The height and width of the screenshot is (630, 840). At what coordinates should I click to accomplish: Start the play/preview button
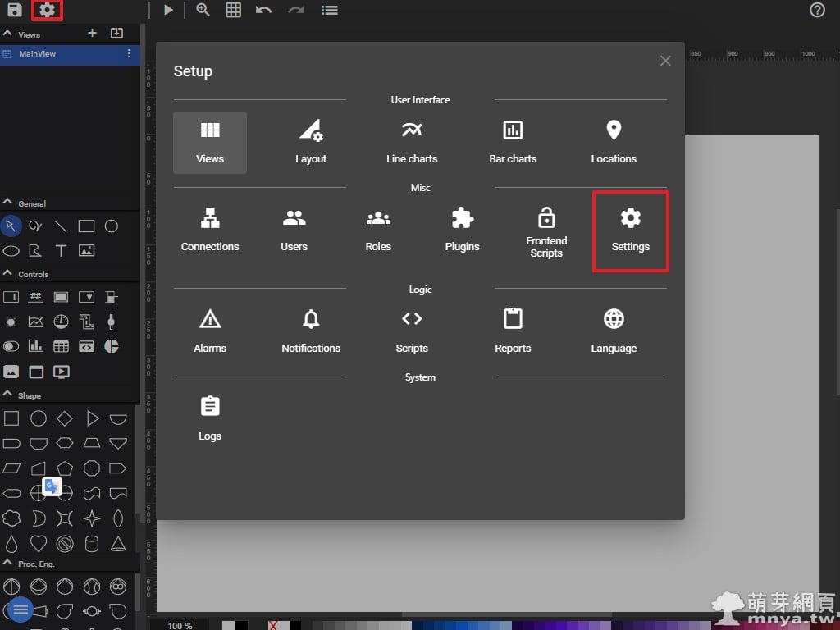[x=168, y=10]
